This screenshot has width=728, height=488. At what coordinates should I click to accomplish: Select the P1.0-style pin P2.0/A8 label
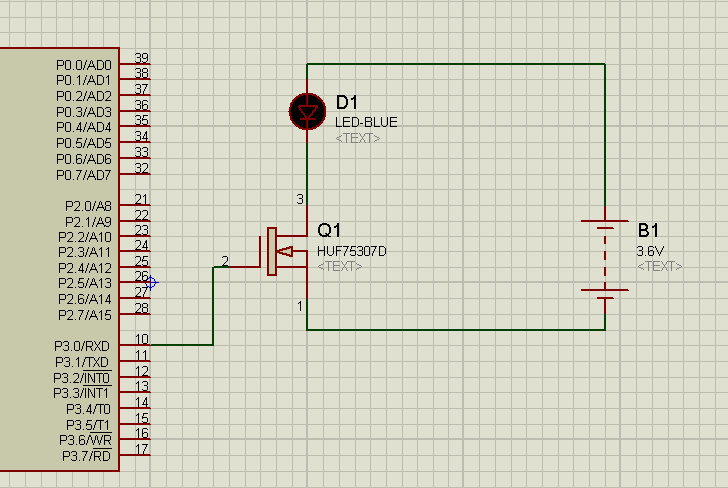(x=89, y=205)
